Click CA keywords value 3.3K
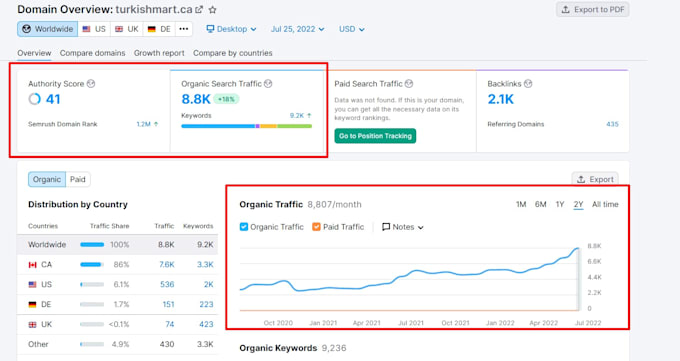 point(205,265)
